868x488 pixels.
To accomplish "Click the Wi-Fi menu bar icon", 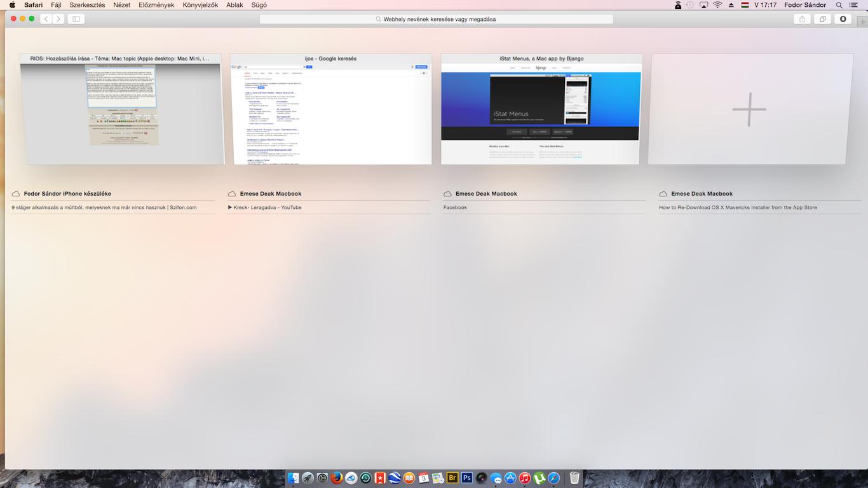I will 717,5.
